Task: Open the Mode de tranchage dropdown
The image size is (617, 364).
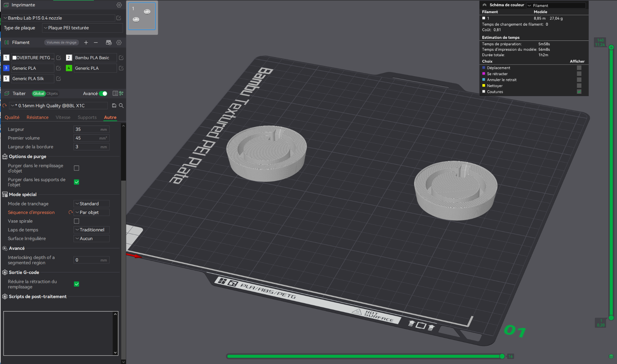Action: [x=92, y=204]
